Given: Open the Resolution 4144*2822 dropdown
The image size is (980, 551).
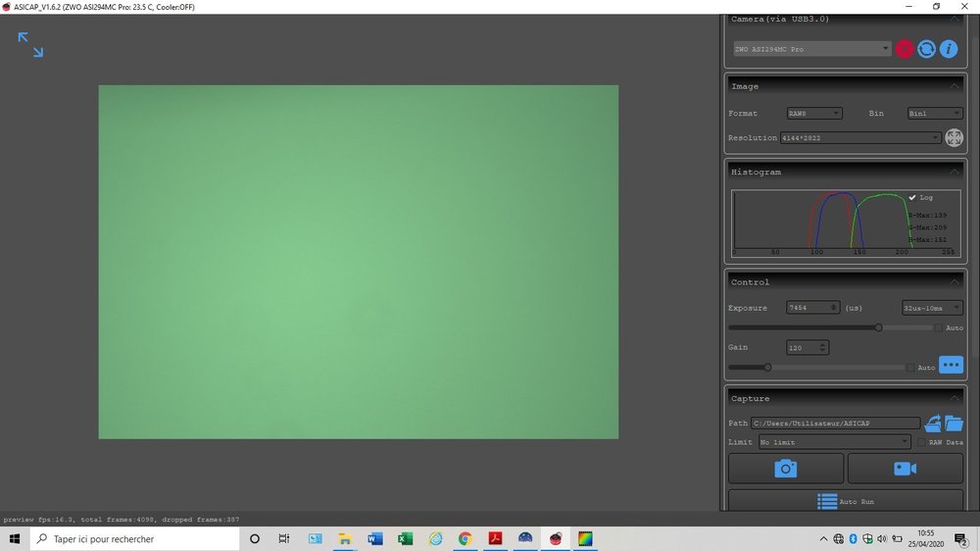Looking at the screenshot, I should [x=860, y=137].
